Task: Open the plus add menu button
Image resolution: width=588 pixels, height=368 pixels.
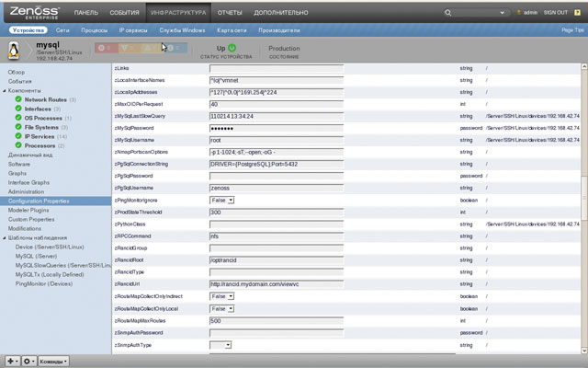Action: click(12, 362)
